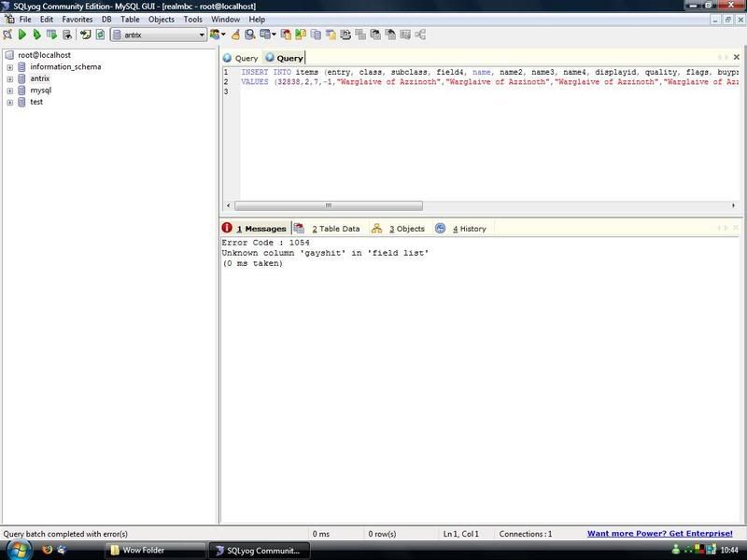
Task: Select antrix in the object browser
Action: pyautogui.click(x=40, y=78)
